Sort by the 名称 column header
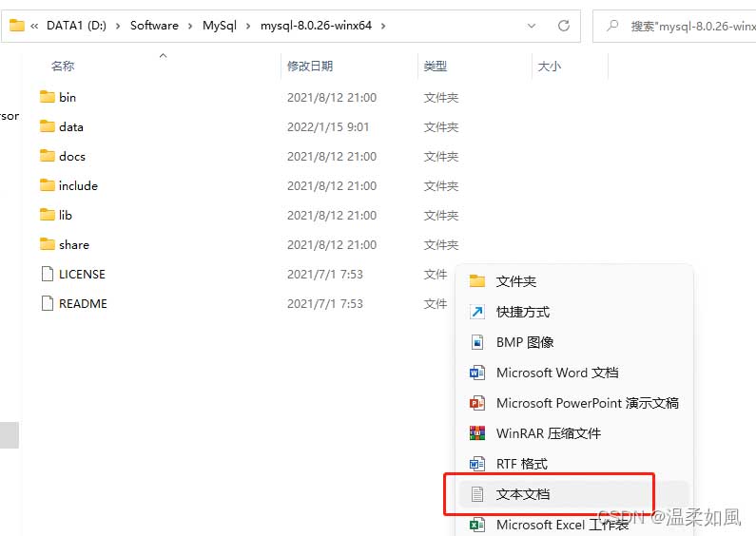Viewport: 756px width, 536px height. click(x=63, y=67)
